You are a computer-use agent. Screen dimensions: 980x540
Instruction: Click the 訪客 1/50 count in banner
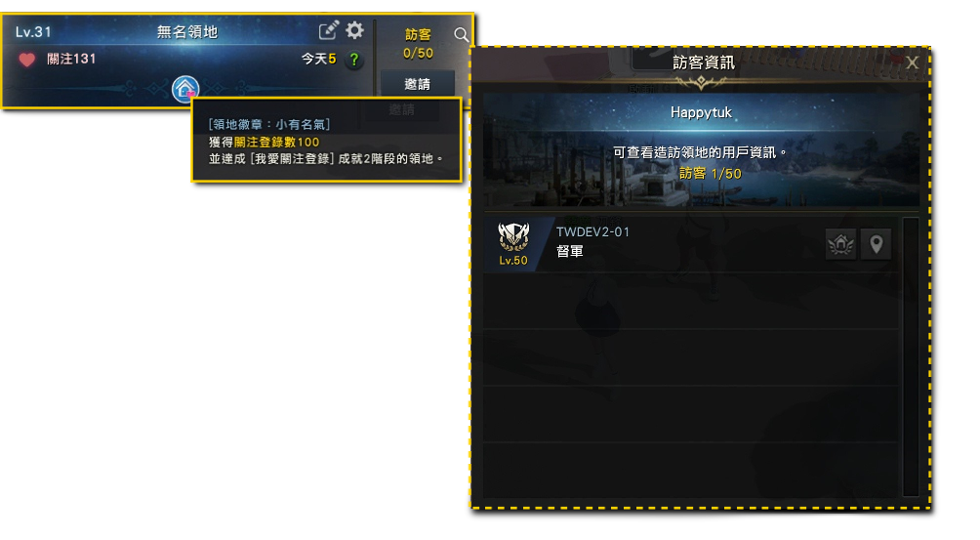[710, 173]
